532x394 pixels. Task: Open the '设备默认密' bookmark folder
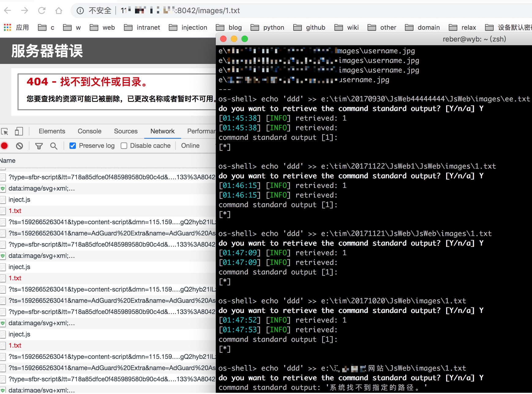[508, 28]
